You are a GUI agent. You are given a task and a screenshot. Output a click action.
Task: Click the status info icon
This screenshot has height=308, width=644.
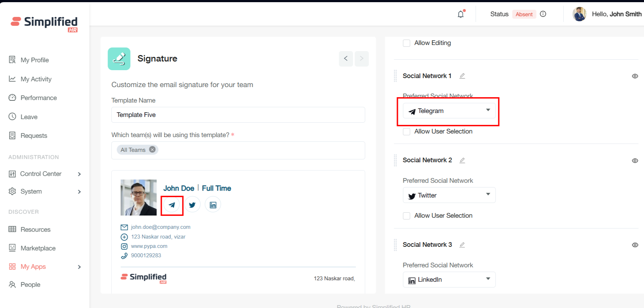click(x=543, y=14)
